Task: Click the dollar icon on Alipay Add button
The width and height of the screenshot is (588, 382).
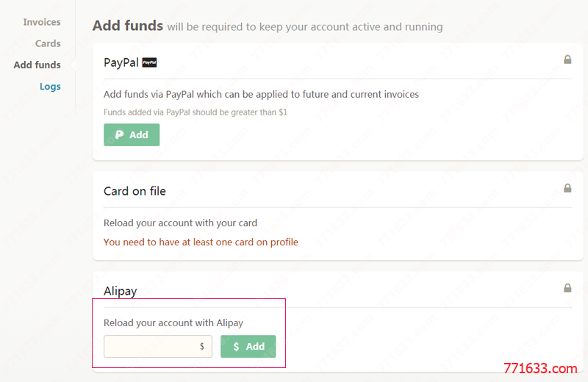Action: coord(236,347)
